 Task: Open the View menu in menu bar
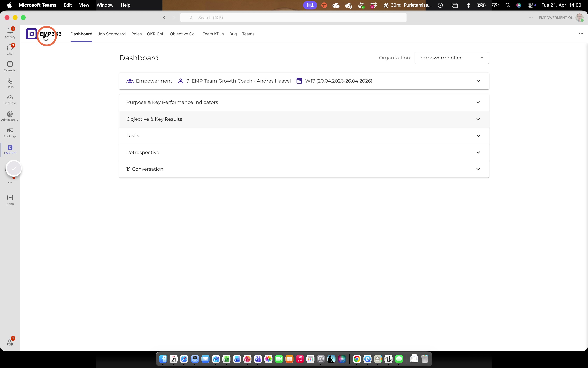(x=84, y=5)
